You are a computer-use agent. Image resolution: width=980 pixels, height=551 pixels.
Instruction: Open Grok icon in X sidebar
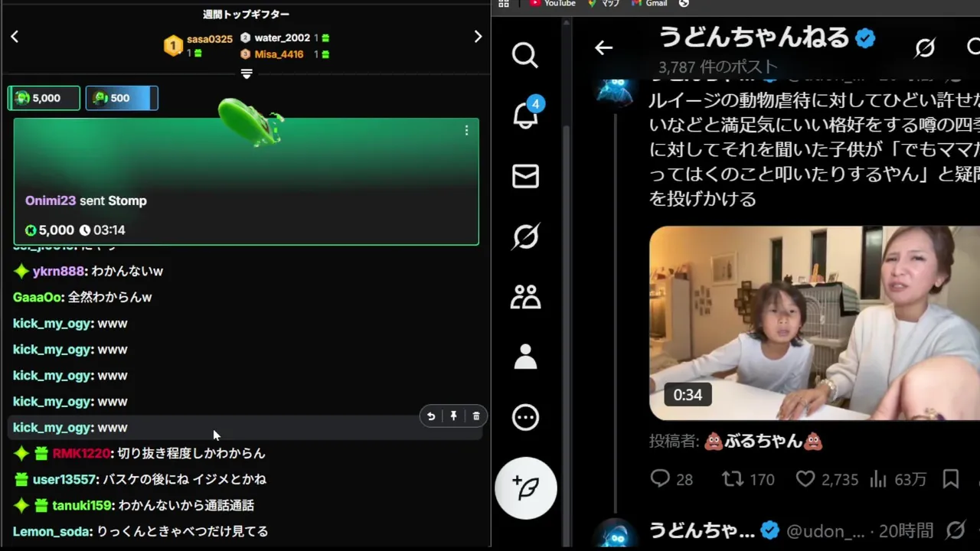[525, 236]
